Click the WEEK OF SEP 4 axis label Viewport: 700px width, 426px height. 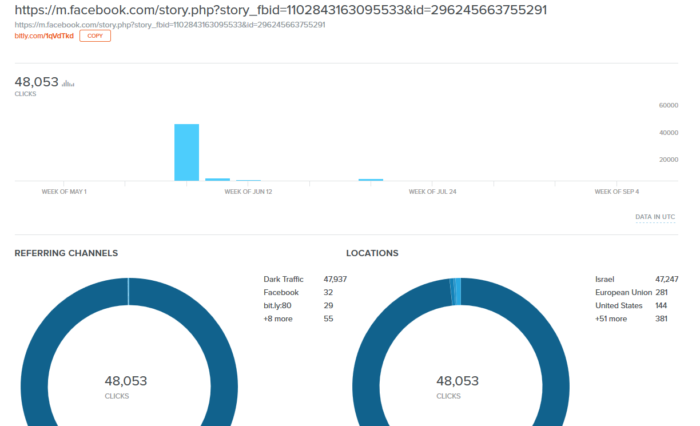tap(617, 192)
